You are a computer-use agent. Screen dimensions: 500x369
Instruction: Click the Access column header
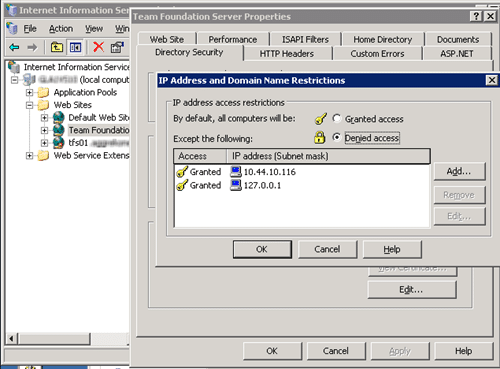(x=200, y=156)
